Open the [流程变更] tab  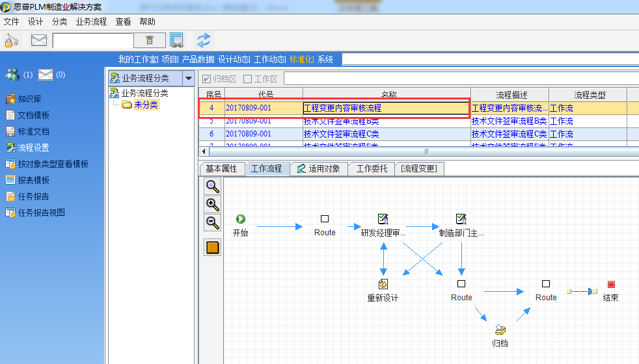pos(419,168)
